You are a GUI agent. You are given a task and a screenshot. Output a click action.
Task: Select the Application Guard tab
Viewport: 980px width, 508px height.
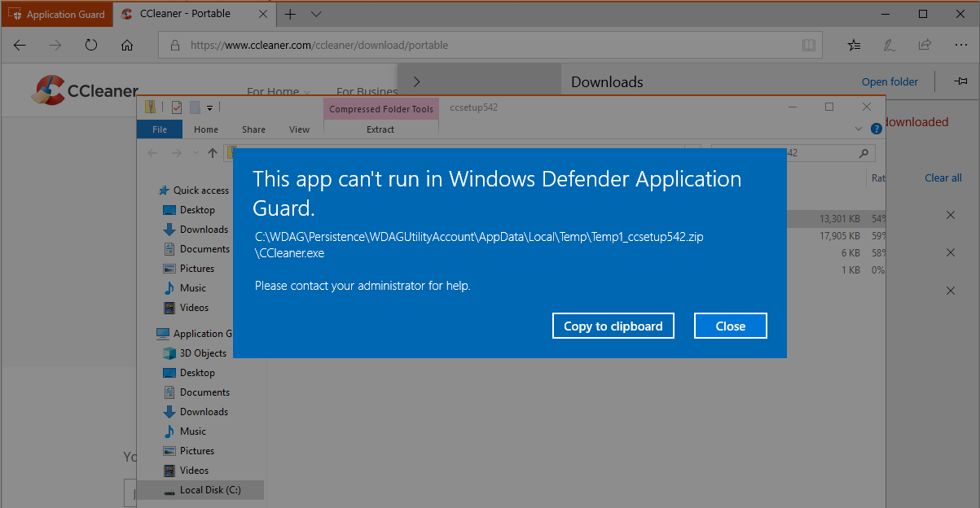[x=56, y=14]
